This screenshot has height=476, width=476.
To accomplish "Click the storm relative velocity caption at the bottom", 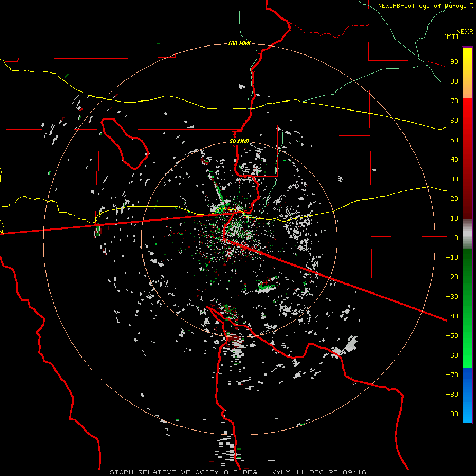I will [x=237, y=472].
